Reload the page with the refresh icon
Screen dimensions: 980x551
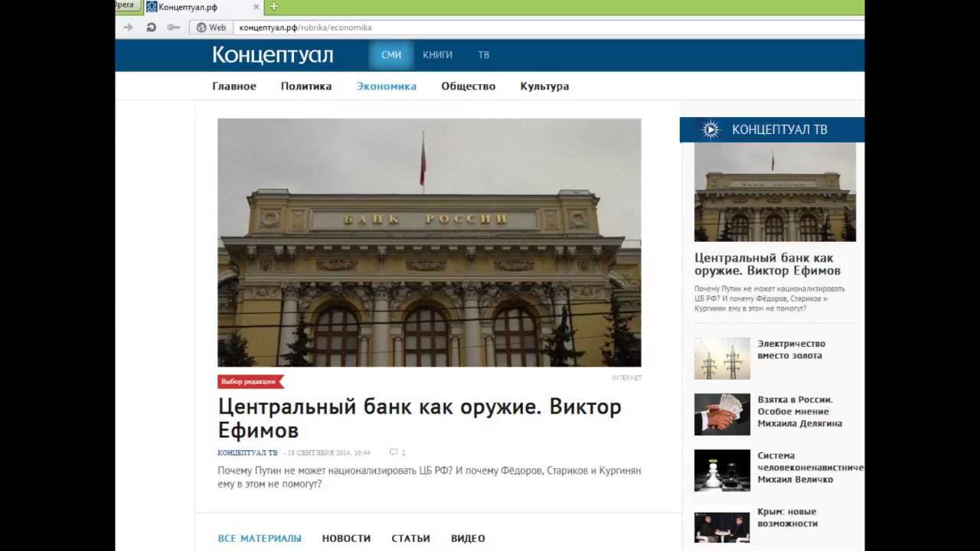click(x=151, y=28)
